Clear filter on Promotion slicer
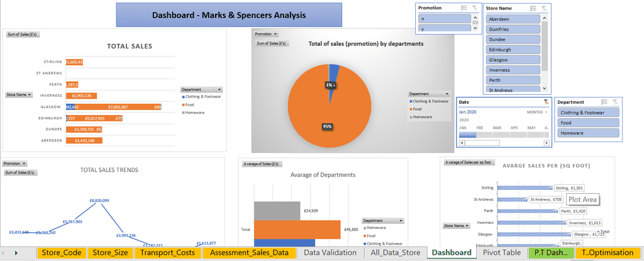 click(x=475, y=8)
